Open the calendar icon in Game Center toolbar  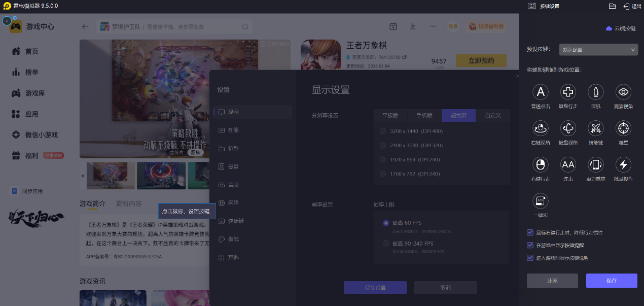[x=393, y=26]
